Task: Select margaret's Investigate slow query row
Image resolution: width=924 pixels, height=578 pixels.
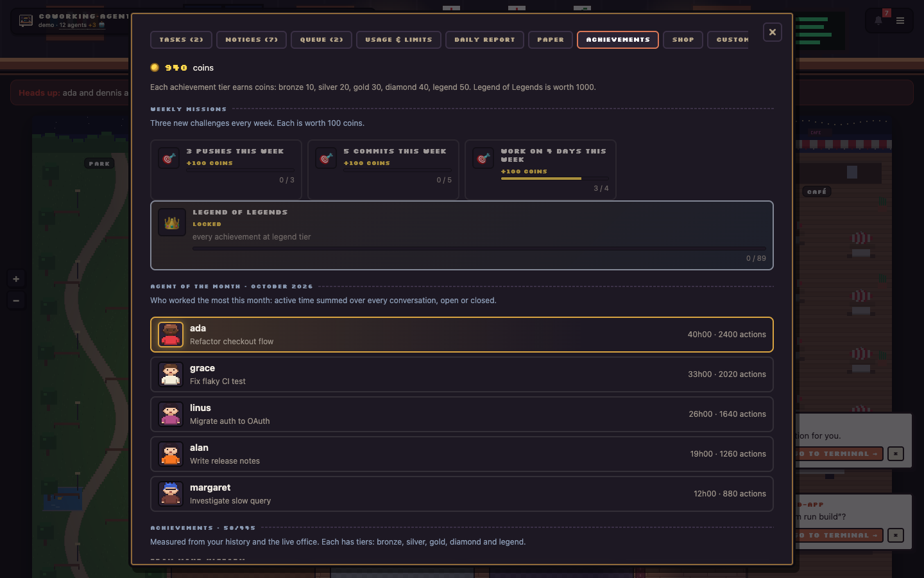Action: pyautogui.click(x=462, y=494)
